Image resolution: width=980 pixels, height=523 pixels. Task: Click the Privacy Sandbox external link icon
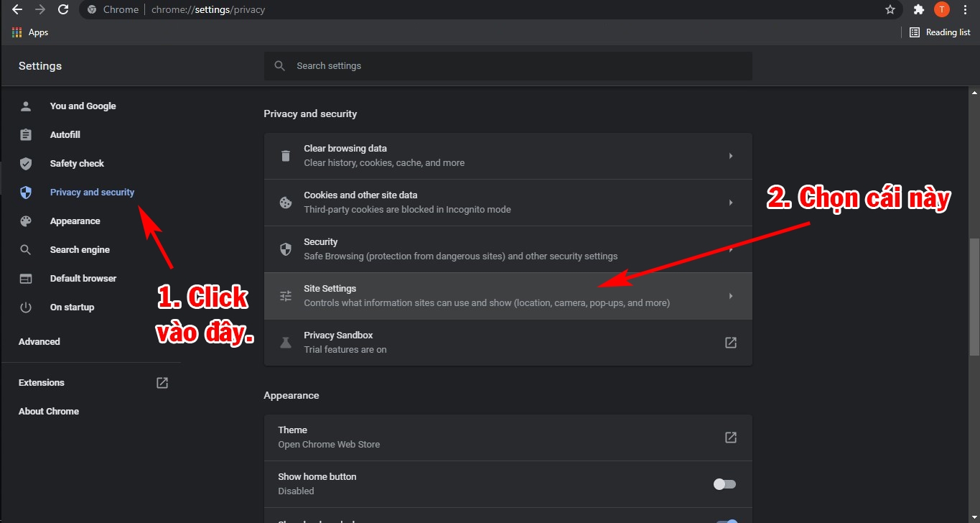tap(731, 343)
